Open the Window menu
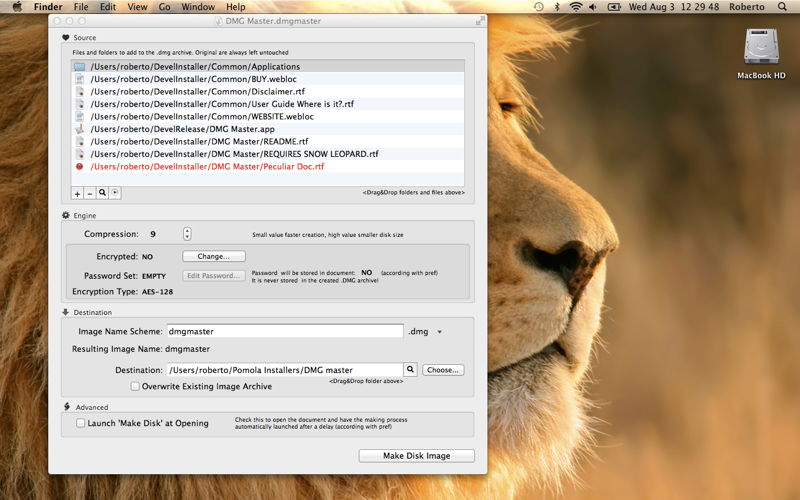The image size is (800, 500). (x=198, y=7)
